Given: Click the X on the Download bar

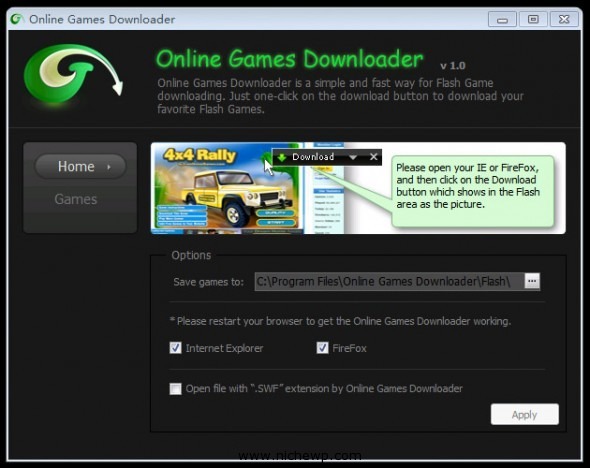Looking at the screenshot, I should click(373, 157).
